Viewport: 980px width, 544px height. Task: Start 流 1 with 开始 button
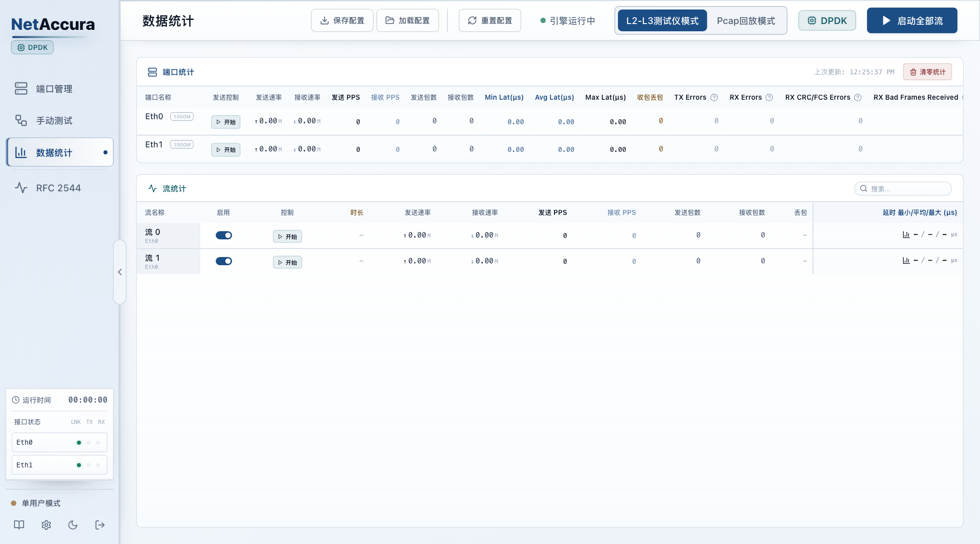point(287,262)
